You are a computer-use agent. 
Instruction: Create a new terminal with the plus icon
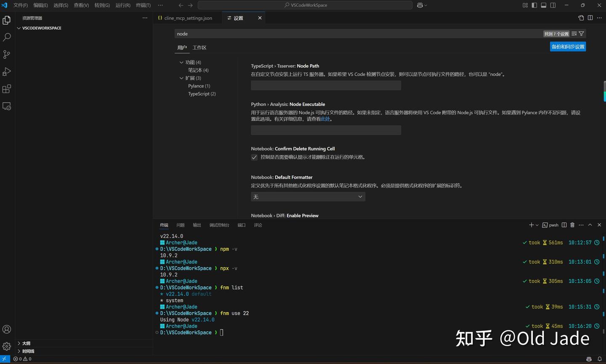(530, 225)
